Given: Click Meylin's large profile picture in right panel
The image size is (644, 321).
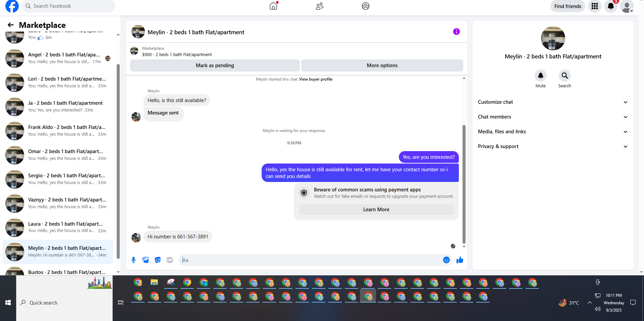Looking at the screenshot, I should 553,38.
